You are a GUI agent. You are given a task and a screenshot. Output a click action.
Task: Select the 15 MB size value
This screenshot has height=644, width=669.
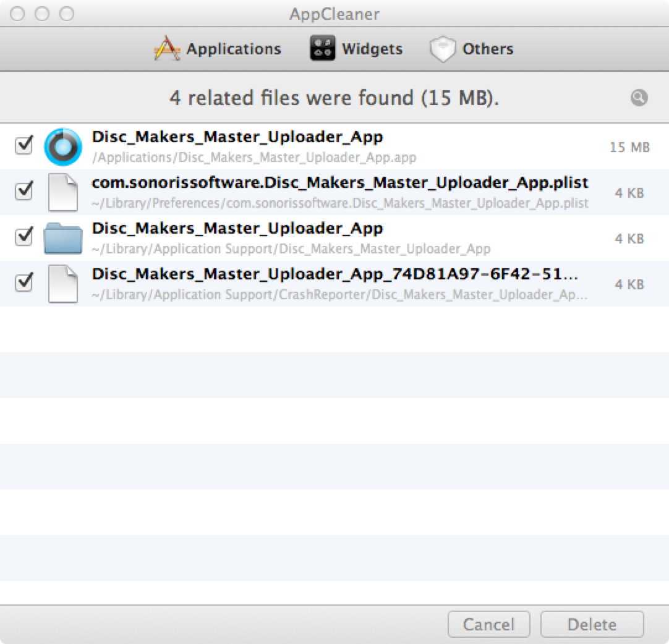[630, 147]
